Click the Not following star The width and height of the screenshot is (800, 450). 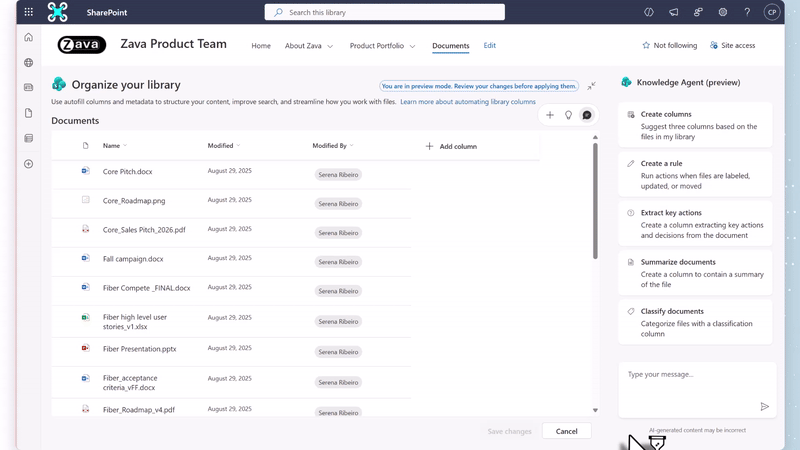646,45
